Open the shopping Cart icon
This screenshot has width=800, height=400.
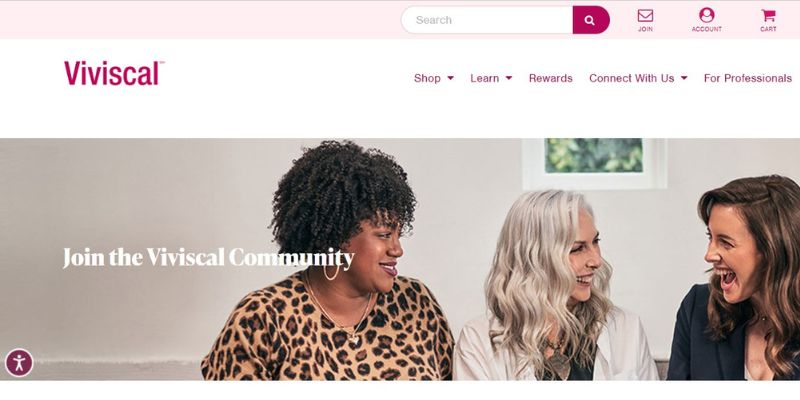click(768, 15)
